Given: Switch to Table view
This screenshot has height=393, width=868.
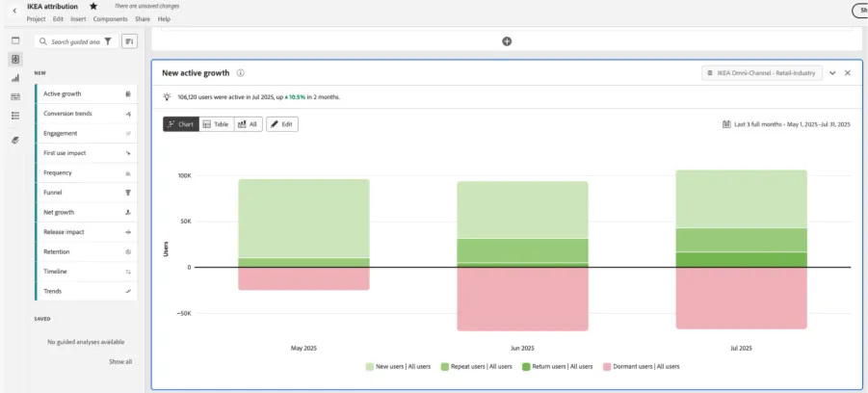Looking at the screenshot, I should (216, 124).
